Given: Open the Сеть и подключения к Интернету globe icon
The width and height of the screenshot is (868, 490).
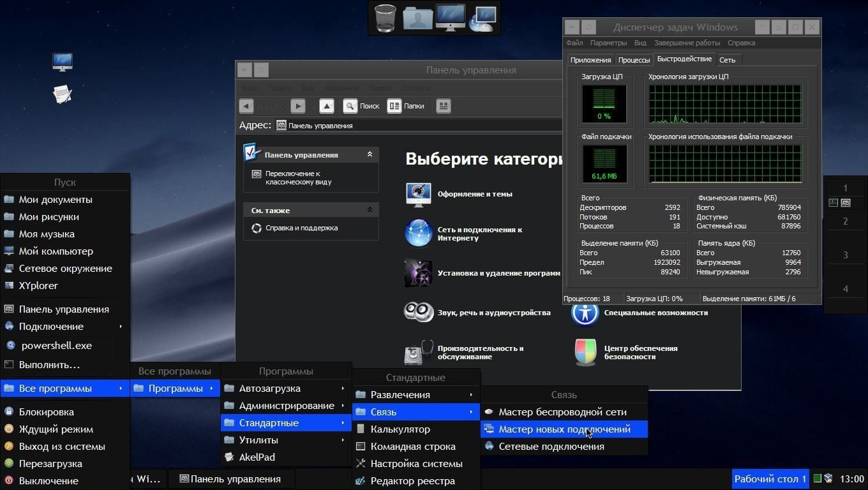Looking at the screenshot, I should tap(418, 234).
